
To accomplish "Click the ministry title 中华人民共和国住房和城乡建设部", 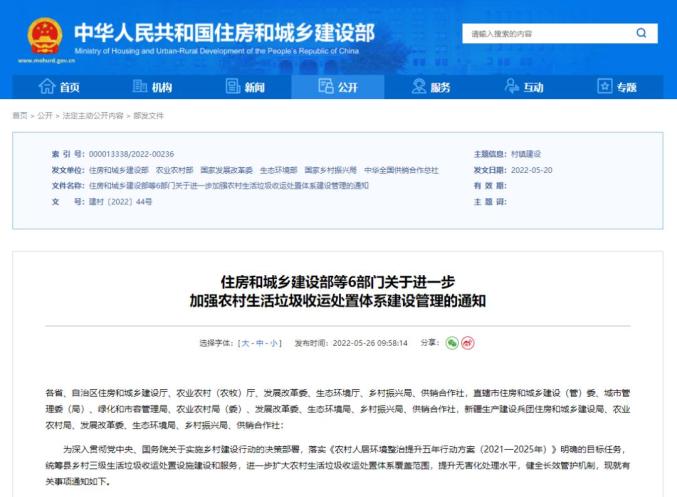I will tap(225, 33).
